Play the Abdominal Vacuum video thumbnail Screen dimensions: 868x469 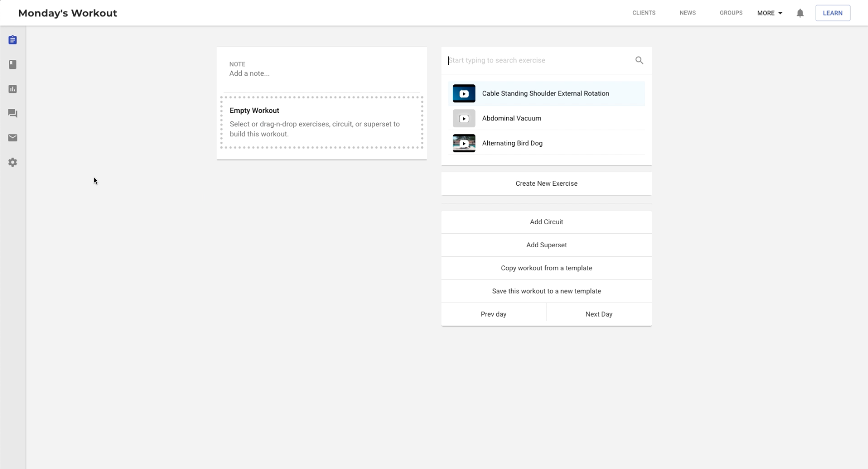[464, 118]
